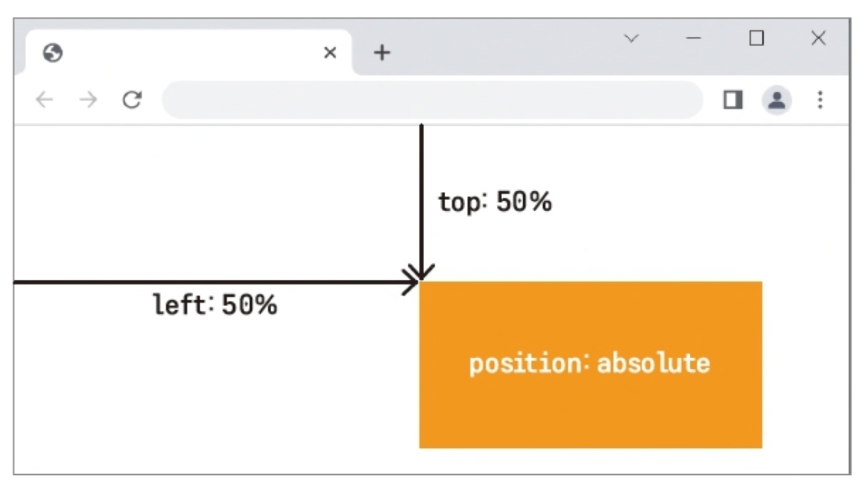Click inside the empty address bar
This screenshot has width=868, height=496.
coord(433,100)
